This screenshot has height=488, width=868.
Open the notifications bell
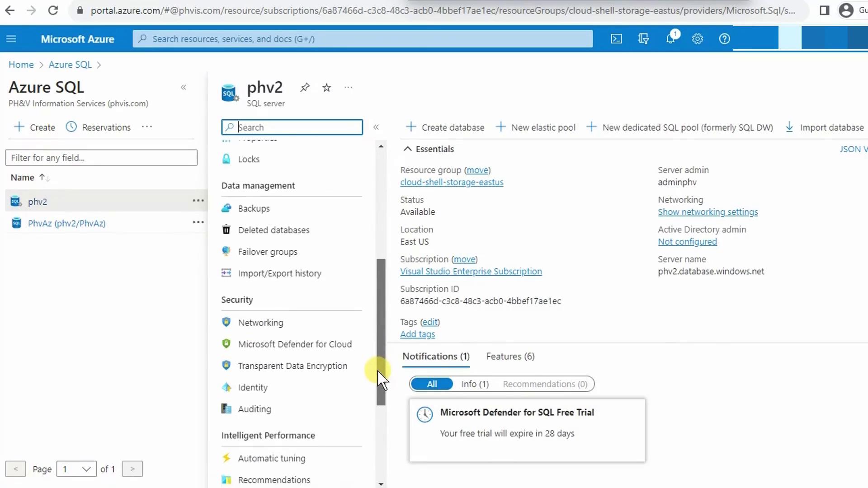pos(670,39)
